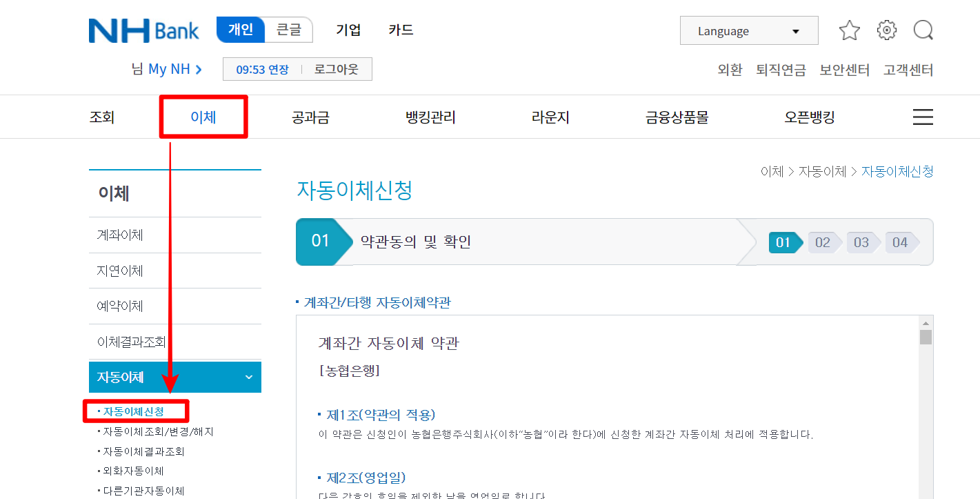
Task: Switch to the 카드 tab
Action: tap(400, 30)
